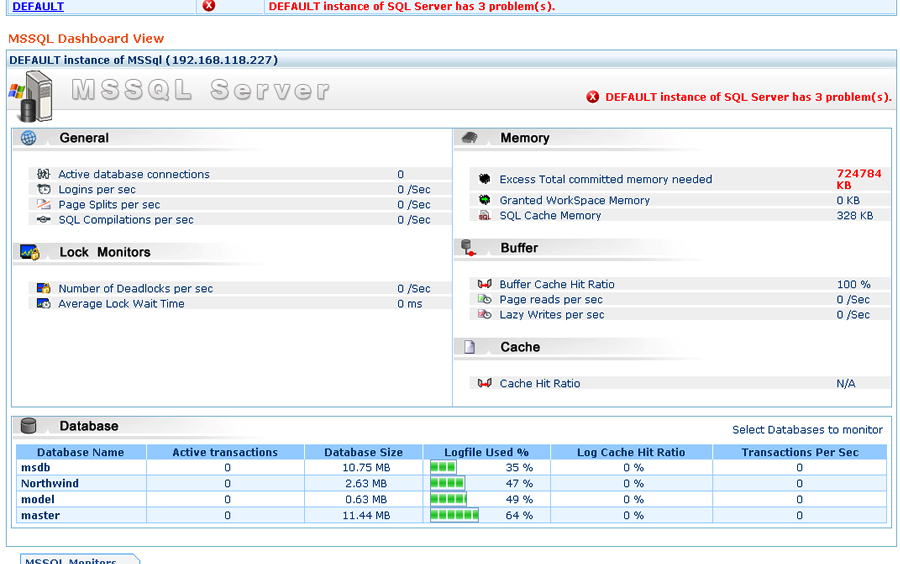Click the red 724784 KB memory value
This screenshot has width=900, height=564.
(859, 179)
